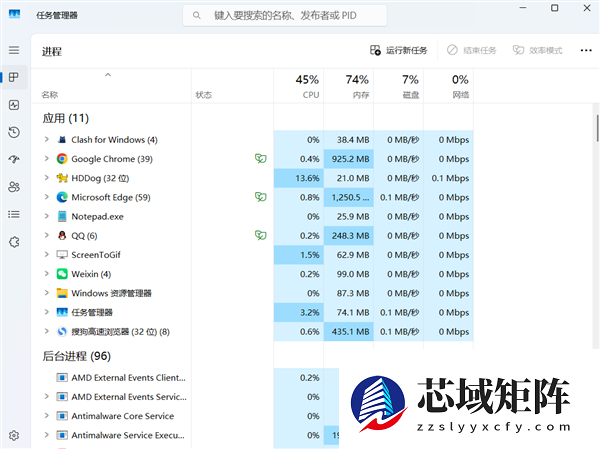Sort by 网络 column header
Viewport: 600px width, 449px height.
tap(448, 86)
